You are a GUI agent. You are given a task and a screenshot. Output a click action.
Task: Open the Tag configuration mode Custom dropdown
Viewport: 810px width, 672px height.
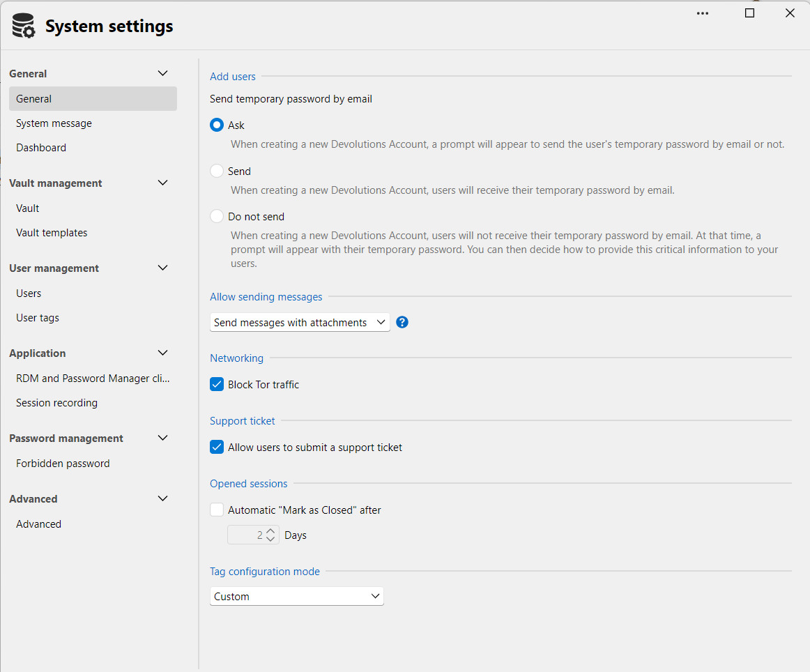(x=296, y=596)
